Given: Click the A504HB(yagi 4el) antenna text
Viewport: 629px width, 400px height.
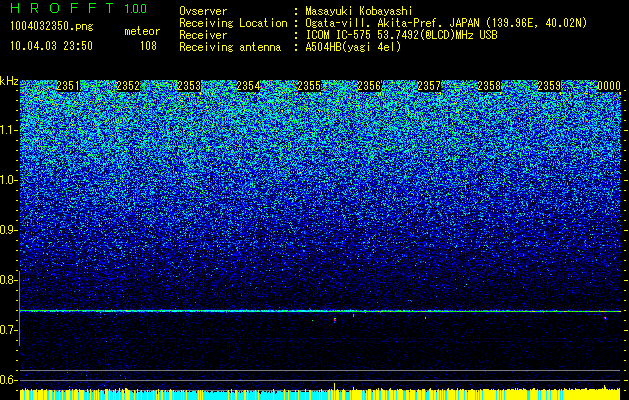Looking at the screenshot, I should [353, 47].
